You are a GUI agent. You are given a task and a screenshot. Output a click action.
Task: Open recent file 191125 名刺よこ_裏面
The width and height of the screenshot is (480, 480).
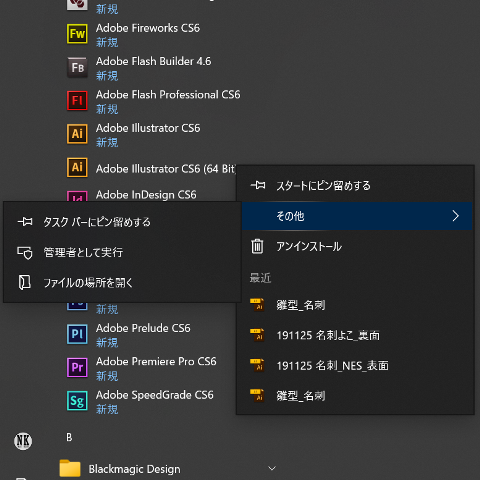[355, 335]
